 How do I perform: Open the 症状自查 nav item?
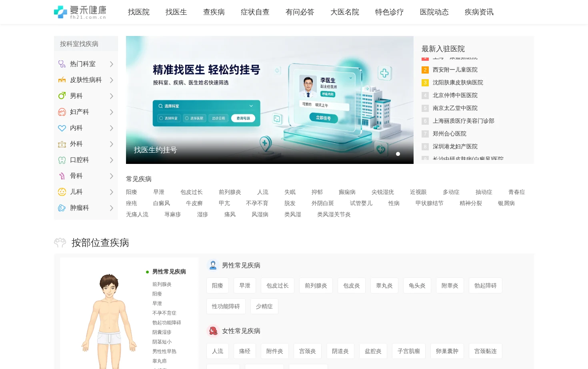click(x=255, y=12)
